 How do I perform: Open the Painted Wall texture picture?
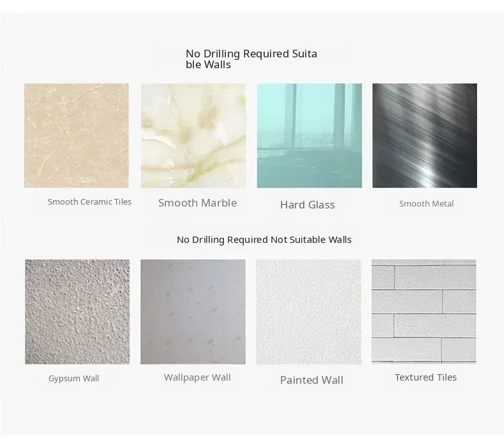click(x=309, y=312)
